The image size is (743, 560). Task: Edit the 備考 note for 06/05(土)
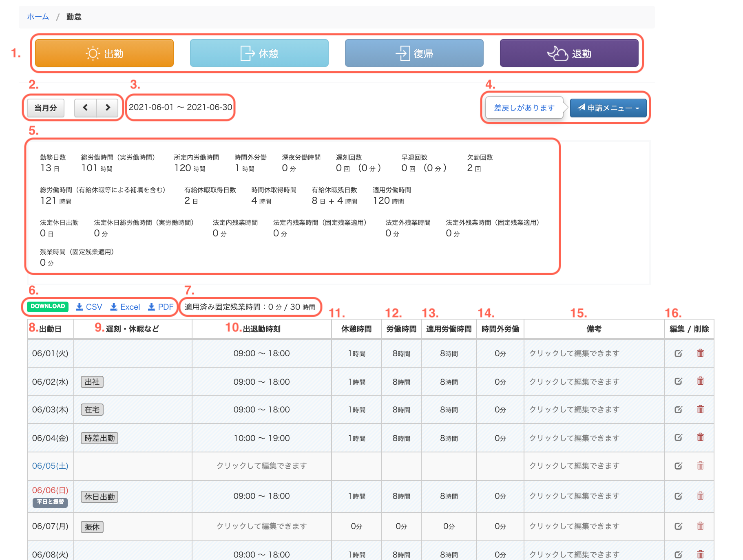(594, 466)
